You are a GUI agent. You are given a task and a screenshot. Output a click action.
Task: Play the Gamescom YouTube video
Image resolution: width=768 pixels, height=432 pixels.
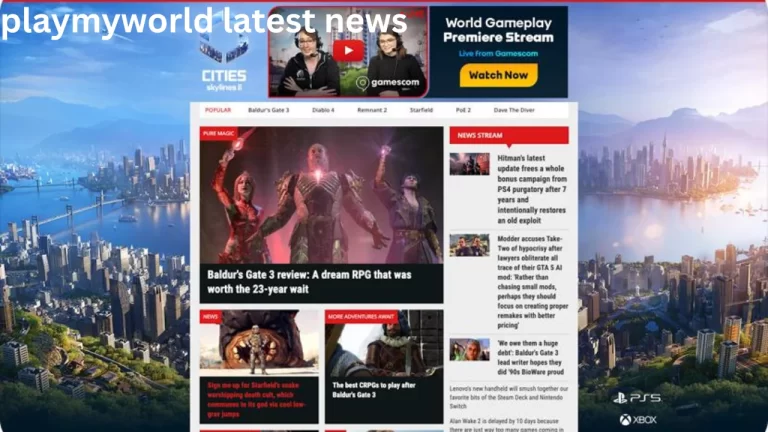click(x=348, y=50)
